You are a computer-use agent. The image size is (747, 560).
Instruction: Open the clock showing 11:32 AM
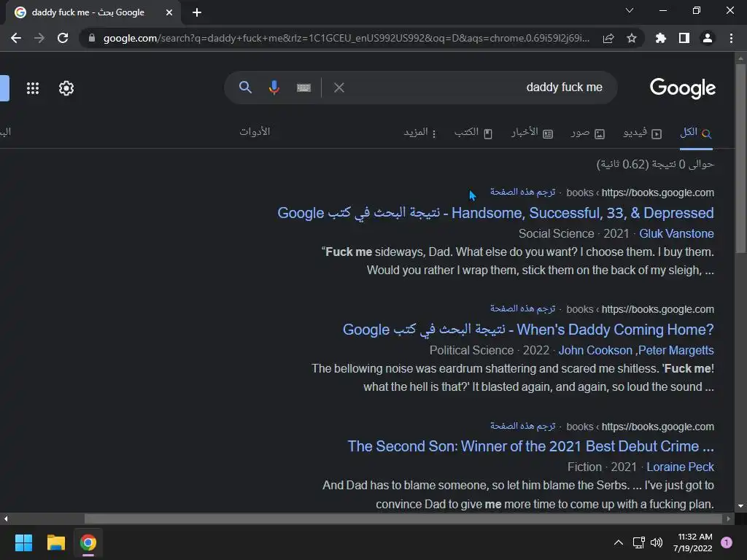pos(693,542)
